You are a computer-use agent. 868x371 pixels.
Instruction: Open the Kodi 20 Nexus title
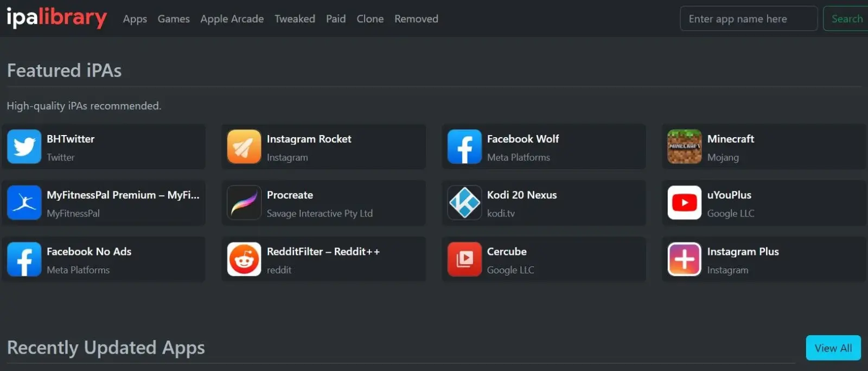522,195
